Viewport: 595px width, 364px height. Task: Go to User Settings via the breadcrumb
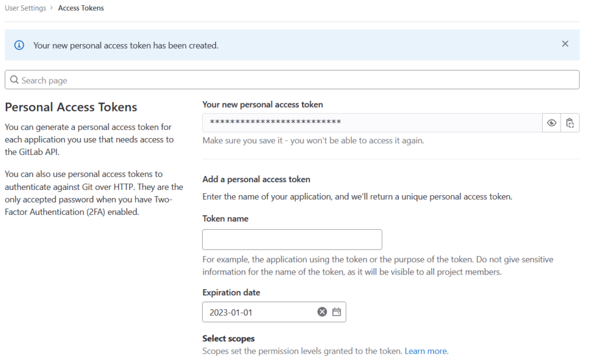(25, 8)
